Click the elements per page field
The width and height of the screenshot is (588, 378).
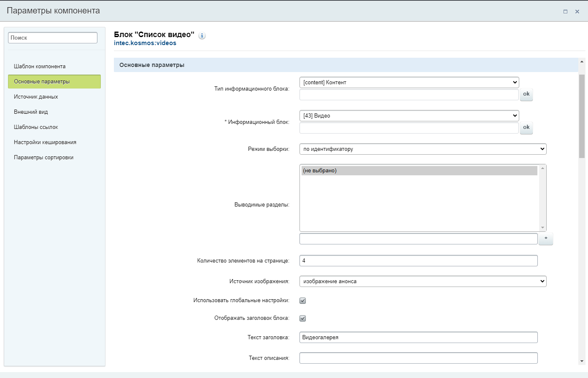(418, 260)
